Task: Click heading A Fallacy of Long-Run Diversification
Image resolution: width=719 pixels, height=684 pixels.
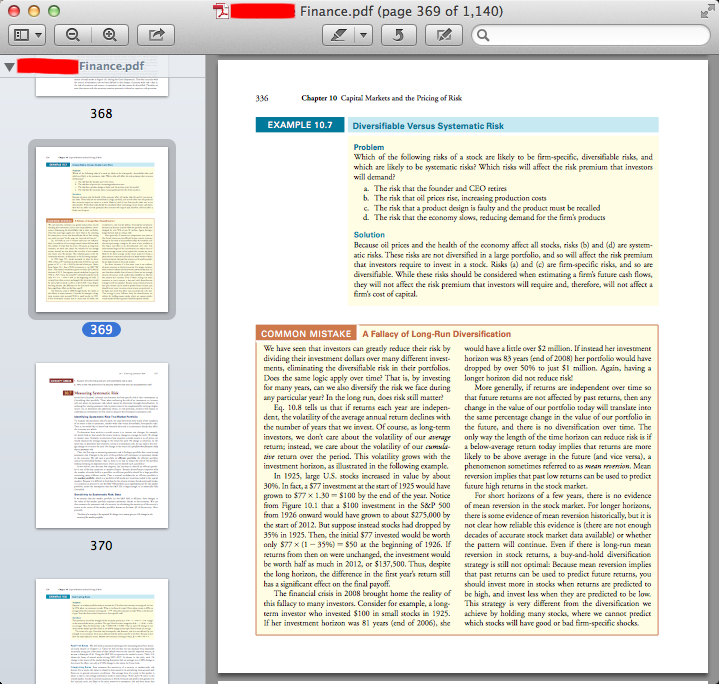Action: pos(436,334)
